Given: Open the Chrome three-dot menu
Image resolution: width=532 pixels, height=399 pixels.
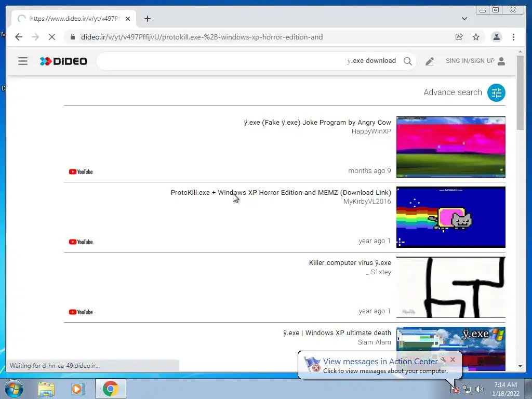Looking at the screenshot, I should coord(513,37).
